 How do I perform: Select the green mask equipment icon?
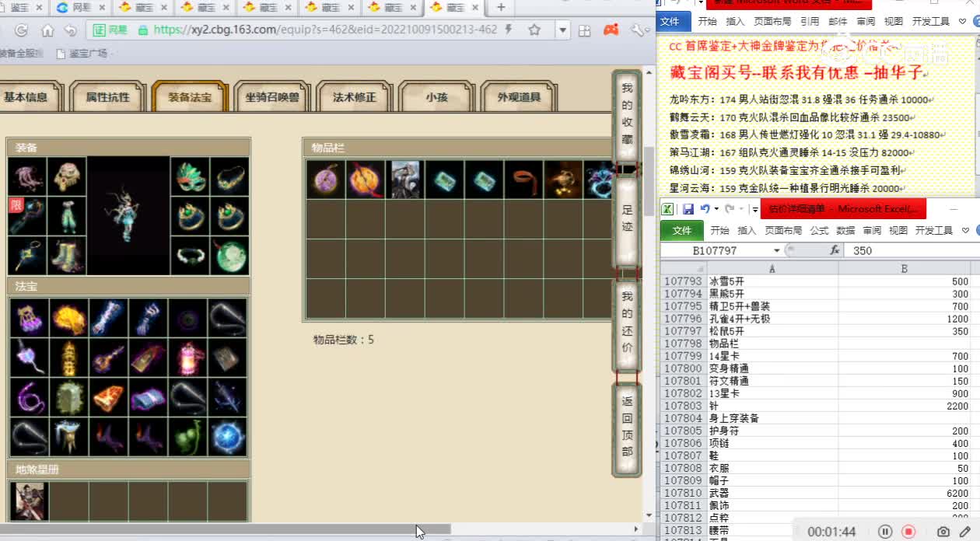click(x=189, y=177)
